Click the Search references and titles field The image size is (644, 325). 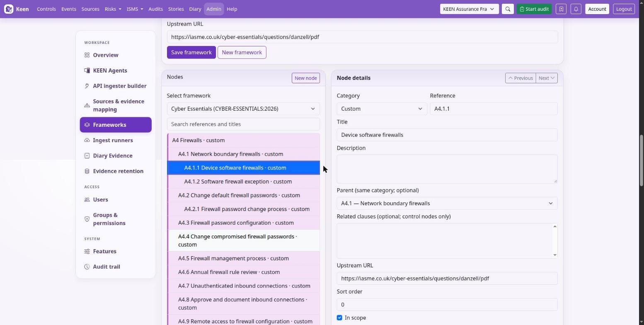[243, 124]
